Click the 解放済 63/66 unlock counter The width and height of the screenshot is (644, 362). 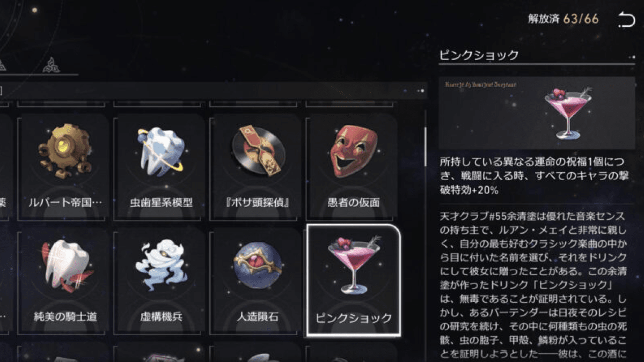click(x=563, y=19)
